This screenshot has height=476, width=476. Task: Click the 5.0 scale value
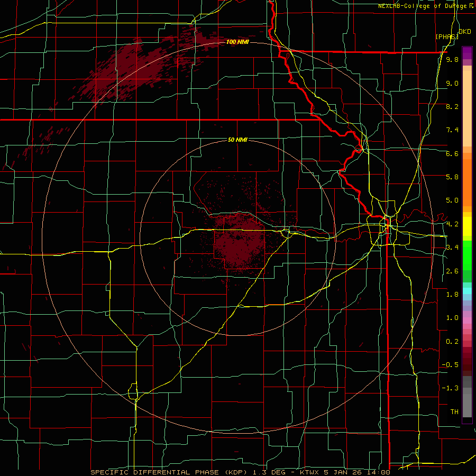(452, 200)
